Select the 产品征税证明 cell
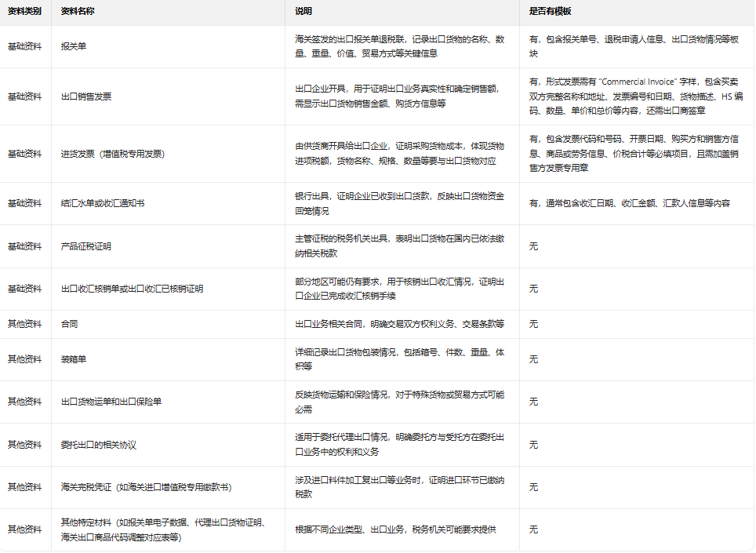This screenshot has width=756, height=553. [x=86, y=246]
